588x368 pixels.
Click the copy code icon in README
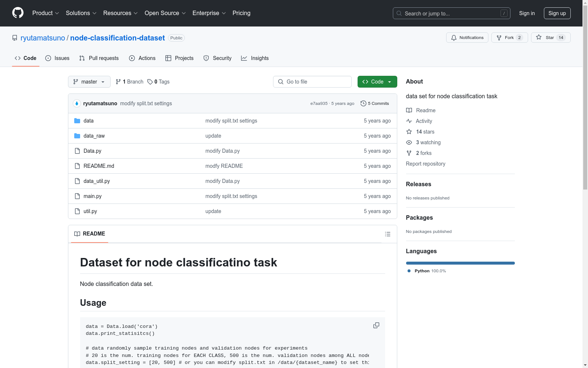tap(376, 325)
